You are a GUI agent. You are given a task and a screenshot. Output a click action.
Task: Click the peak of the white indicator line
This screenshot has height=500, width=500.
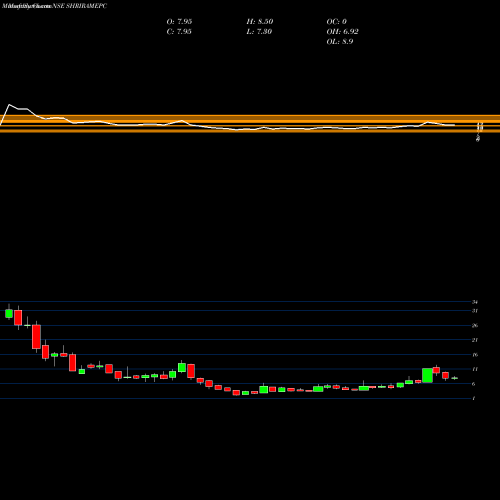click(x=9, y=105)
